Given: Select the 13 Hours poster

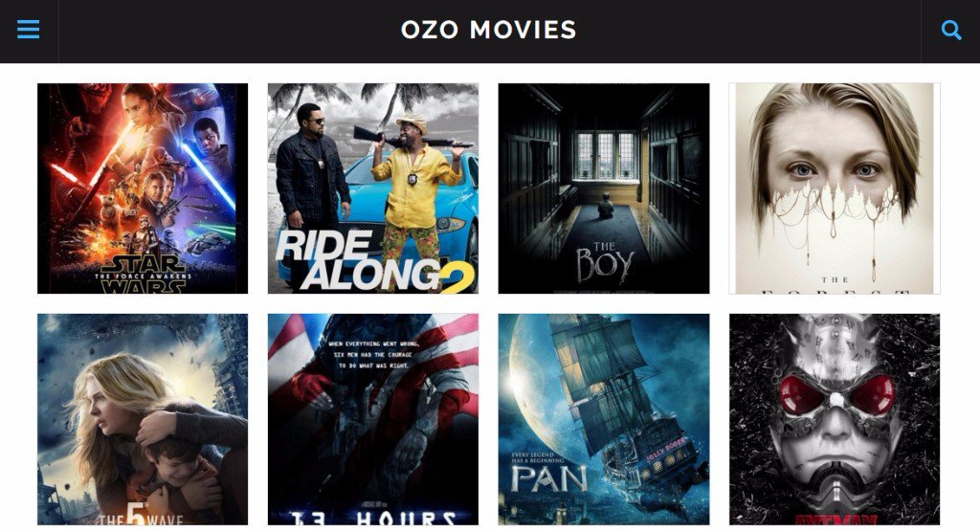Looking at the screenshot, I should click(373, 419).
